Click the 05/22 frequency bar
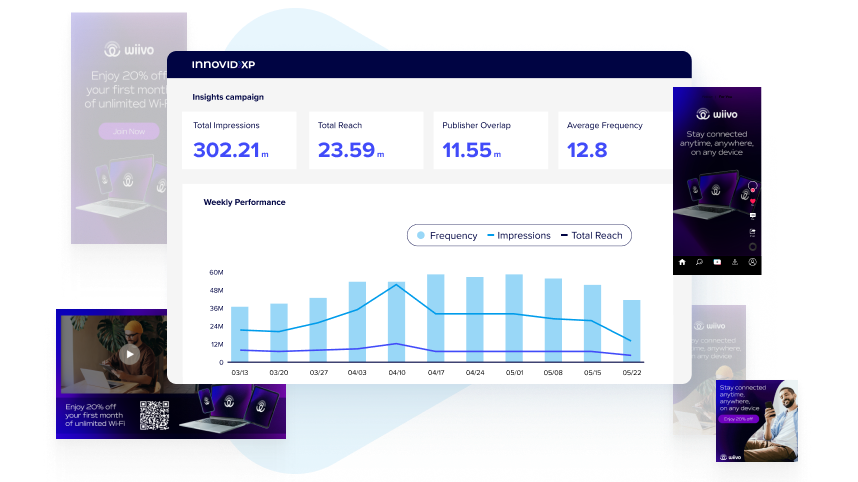 [631, 331]
